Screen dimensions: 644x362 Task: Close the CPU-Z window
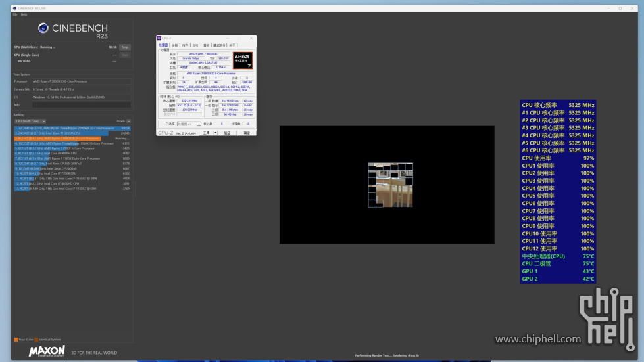[251, 38]
